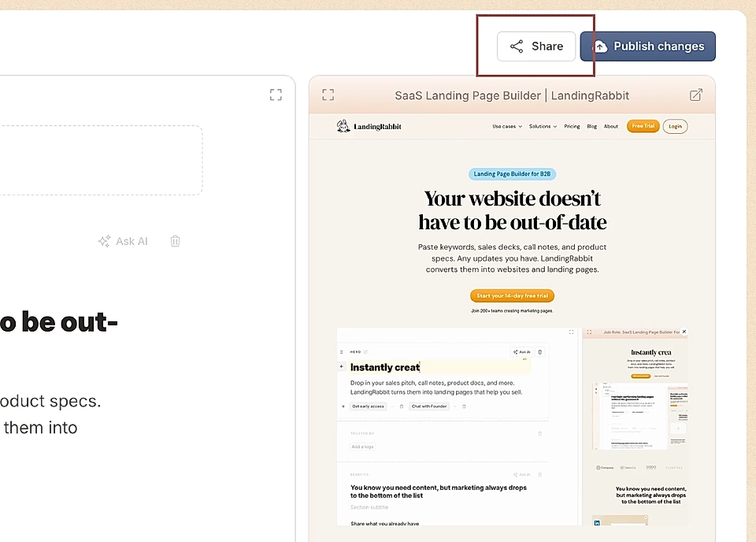Open the Solutions dropdown

click(x=539, y=126)
